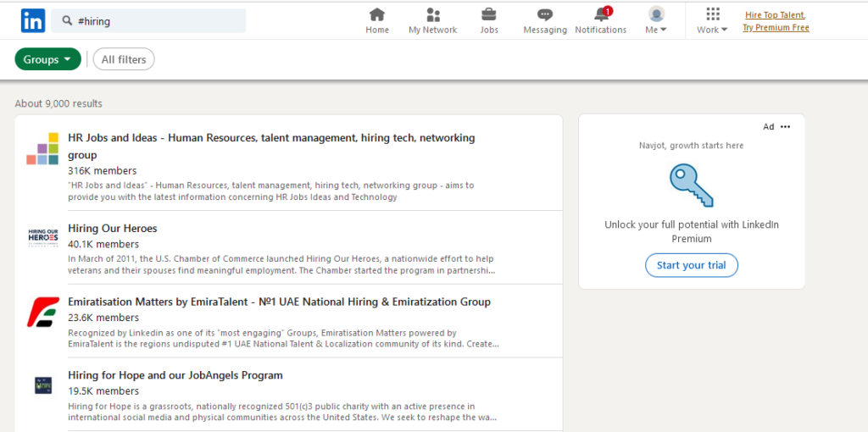
Task: Open Hiring for Hope and JobAngels group
Action: tap(175, 375)
